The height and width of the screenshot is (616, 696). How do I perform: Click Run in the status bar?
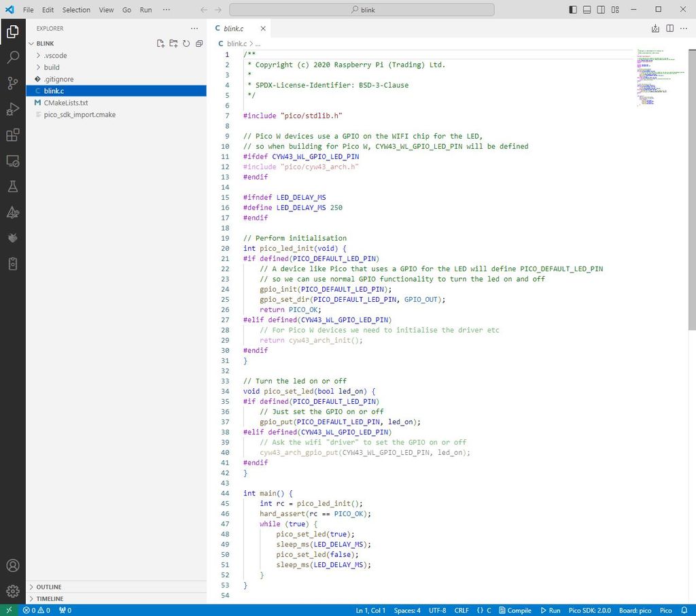tap(550, 610)
